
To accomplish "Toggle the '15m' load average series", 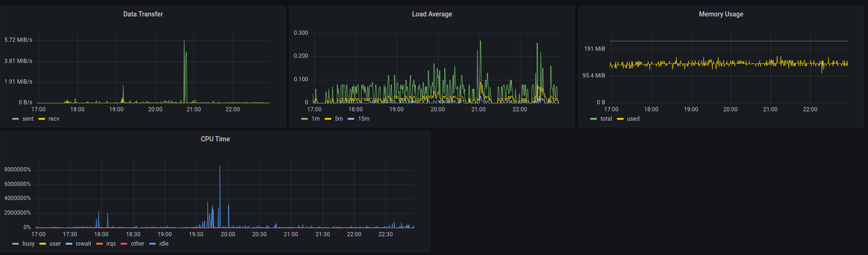I will pyautogui.click(x=364, y=119).
